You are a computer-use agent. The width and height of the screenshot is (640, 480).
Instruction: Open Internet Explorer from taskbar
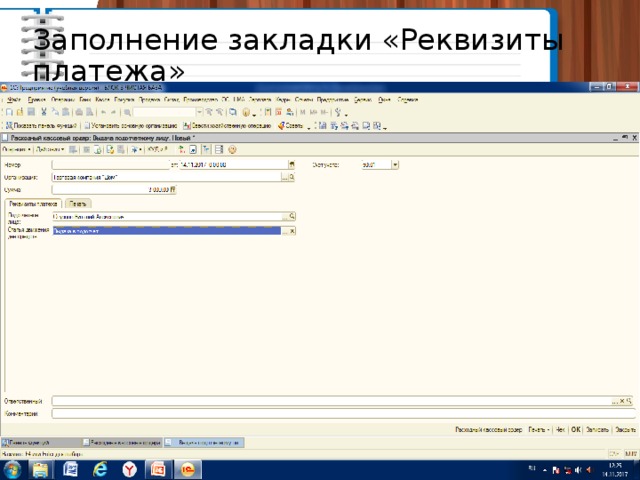point(100,470)
